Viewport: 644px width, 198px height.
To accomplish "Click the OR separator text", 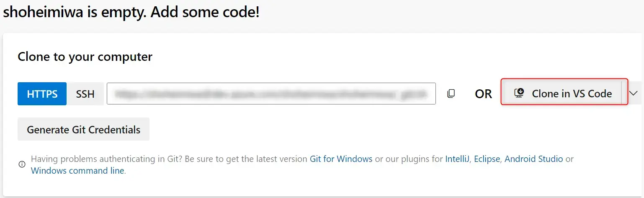I will [x=483, y=94].
